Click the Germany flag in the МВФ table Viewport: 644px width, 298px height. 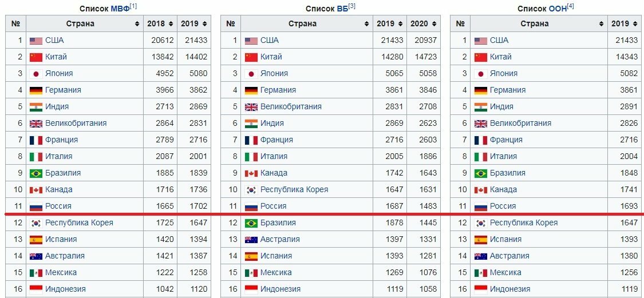coord(36,90)
